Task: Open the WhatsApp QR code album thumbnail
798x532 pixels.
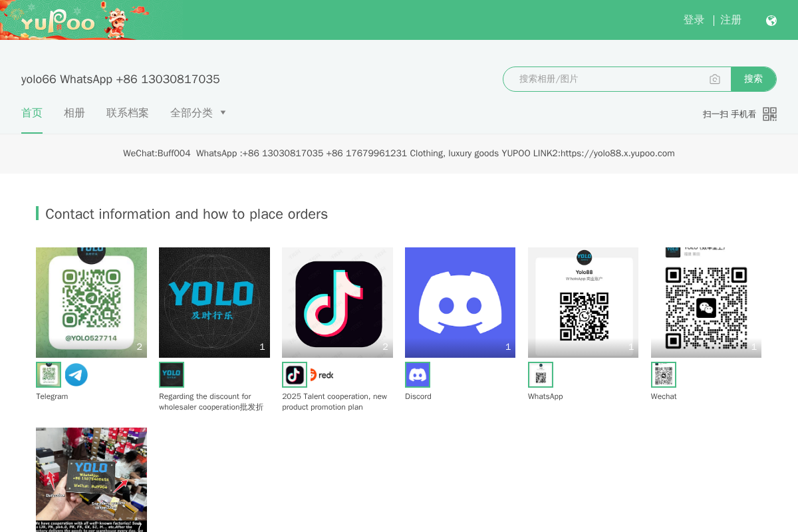Action: coord(583,302)
